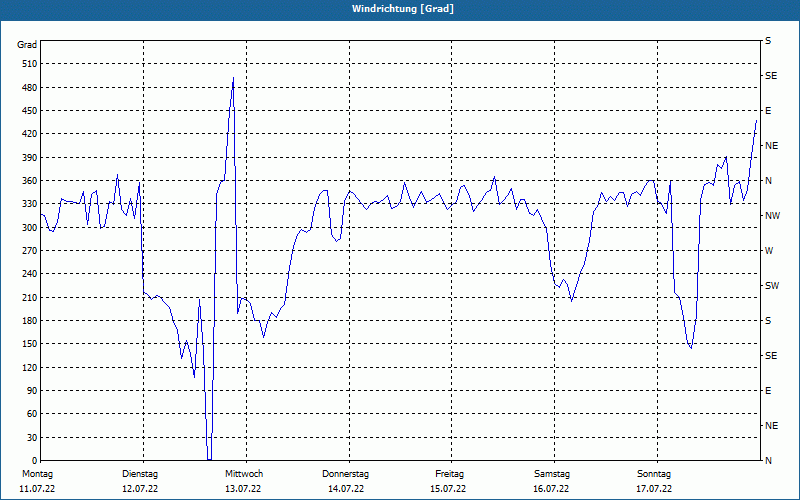Click the 'NW' compass direction label

pyautogui.click(x=772, y=216)
